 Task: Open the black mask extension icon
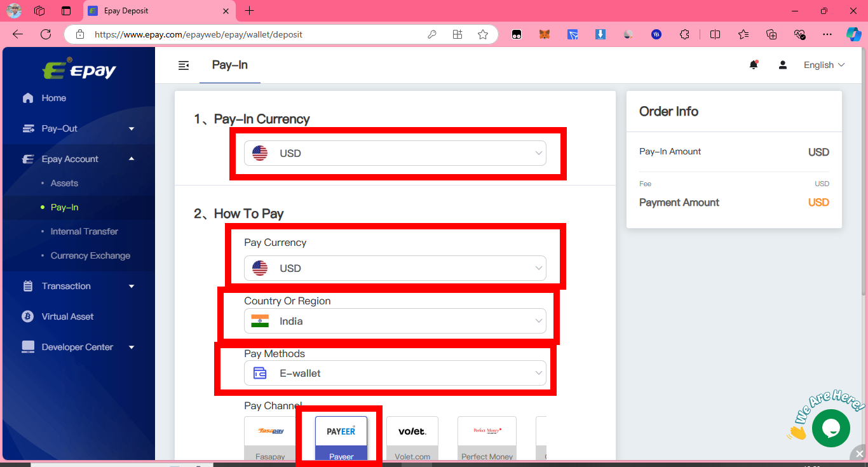pos(517,34)
